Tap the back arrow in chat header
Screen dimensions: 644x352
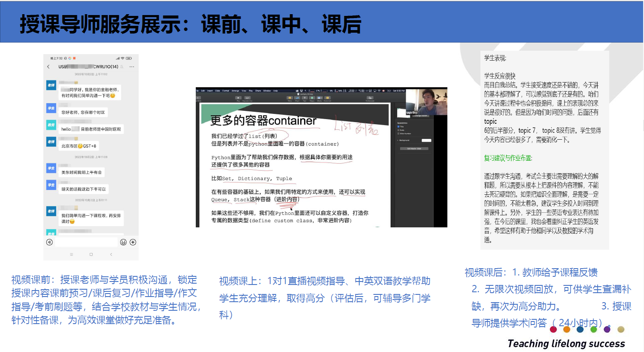coord(49,67)
